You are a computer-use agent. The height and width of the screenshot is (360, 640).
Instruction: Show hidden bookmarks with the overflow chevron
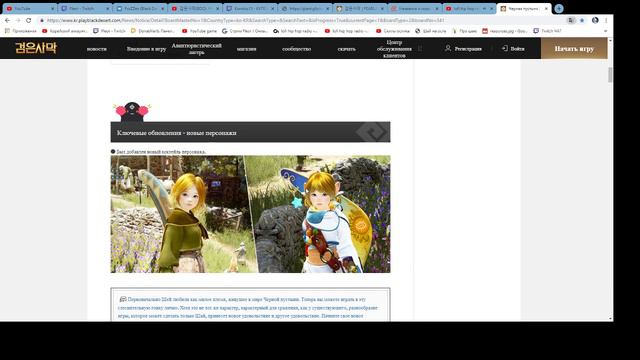(x=605, y=31)
